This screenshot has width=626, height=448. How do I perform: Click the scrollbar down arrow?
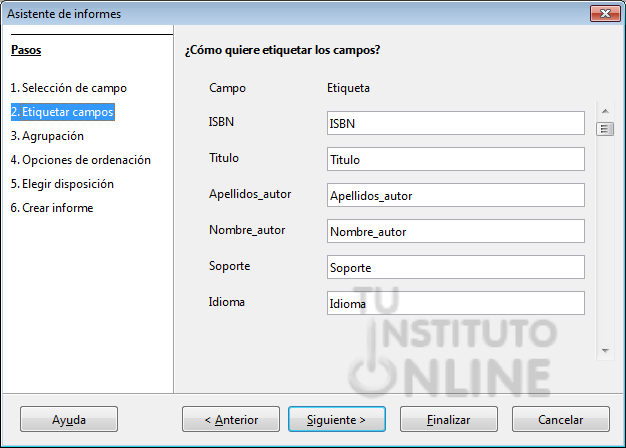point(605,351)
